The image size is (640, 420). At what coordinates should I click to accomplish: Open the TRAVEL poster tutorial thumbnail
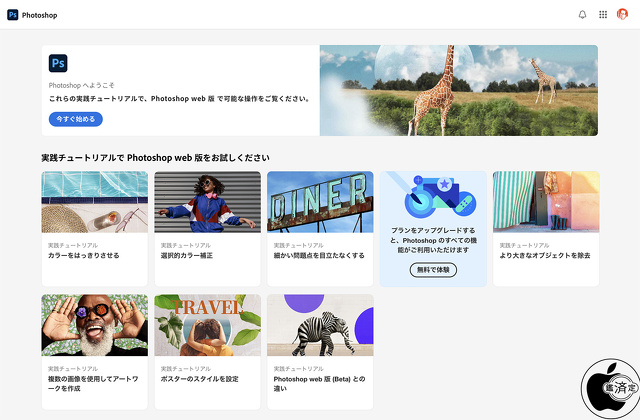pyautogui.click(x=207, y=325)
